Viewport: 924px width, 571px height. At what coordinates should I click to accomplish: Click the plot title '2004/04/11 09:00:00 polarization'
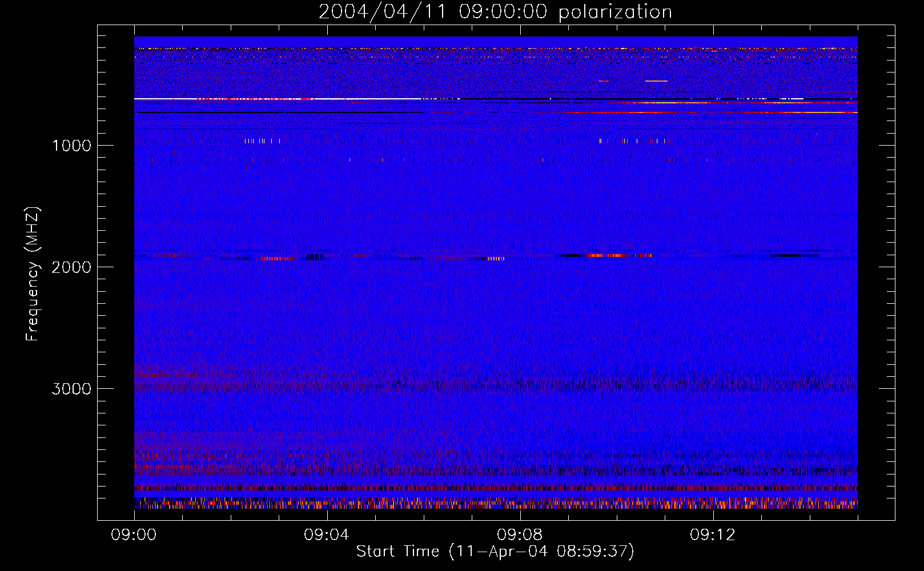click(x=495, y=12)
